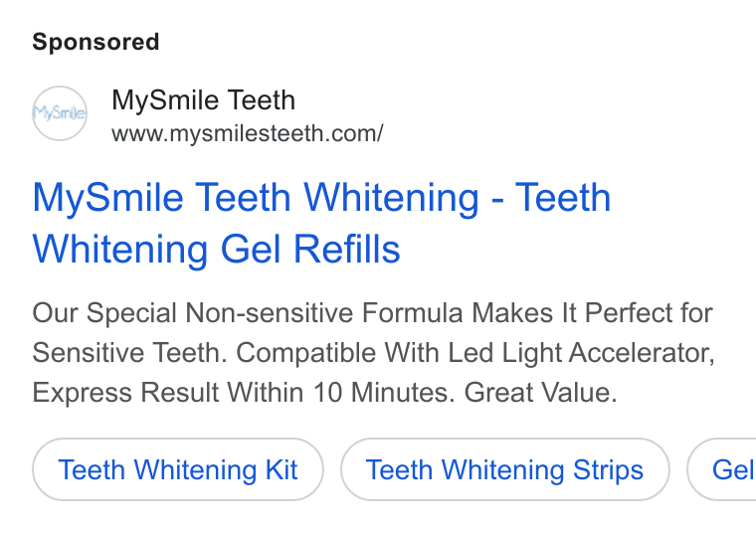Click the word Kit in first chip

(282, 469)
